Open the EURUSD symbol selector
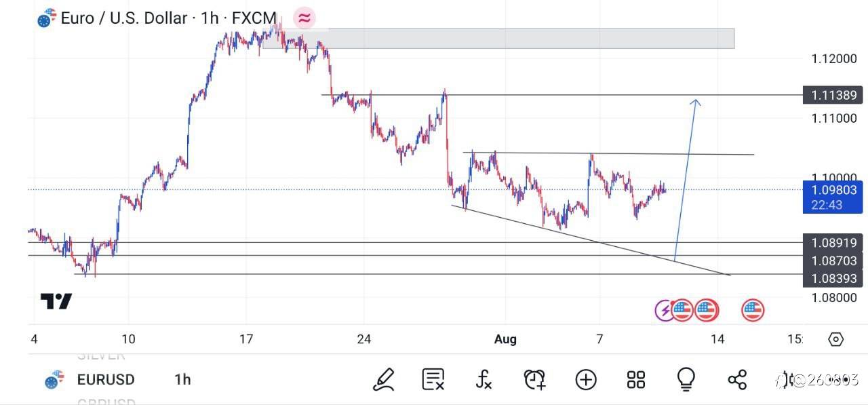Image resolution: width=868 pixels, height=405 pixels. [x=105, y=379]
